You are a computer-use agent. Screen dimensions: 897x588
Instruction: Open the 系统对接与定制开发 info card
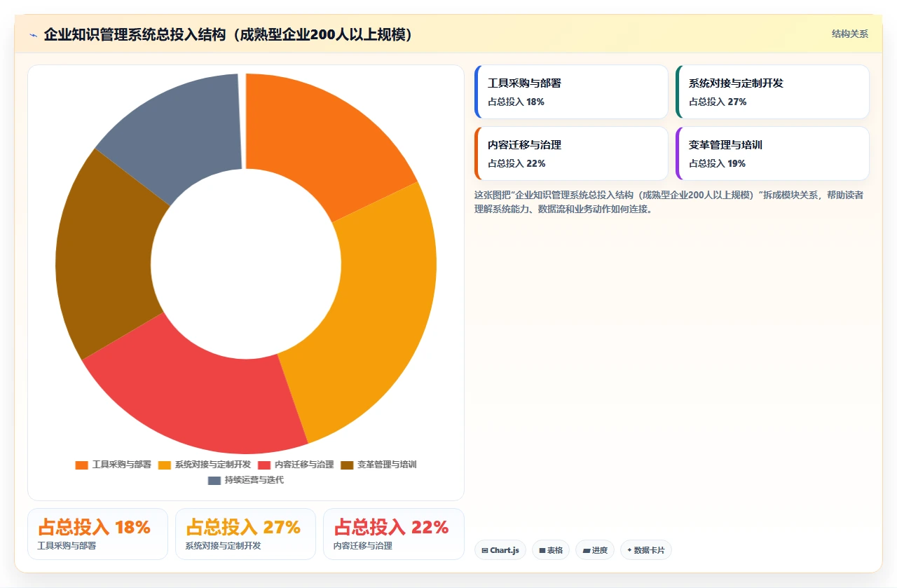(772, 92)
